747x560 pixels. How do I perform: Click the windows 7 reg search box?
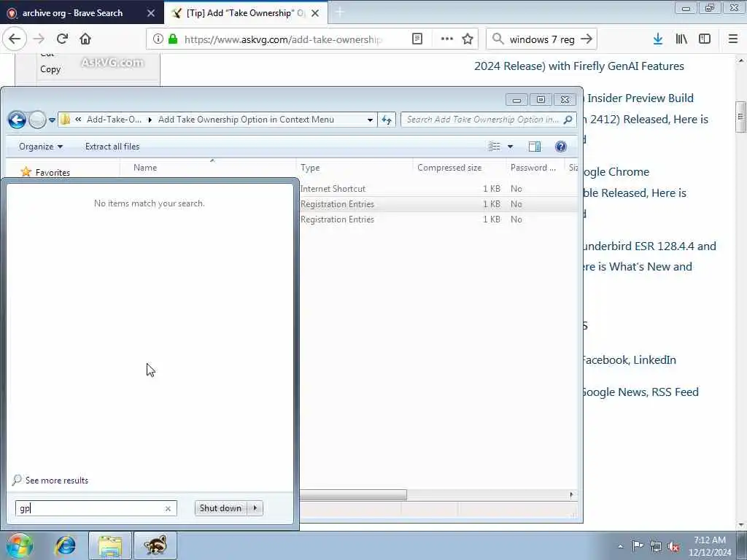pyautogui.click(x=541, y=39)
